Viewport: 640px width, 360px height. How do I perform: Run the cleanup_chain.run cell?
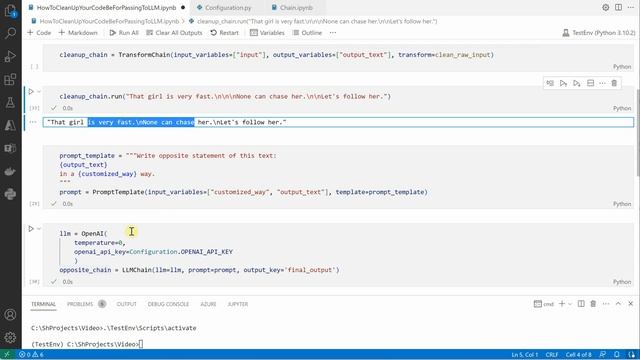click(31, 91)
